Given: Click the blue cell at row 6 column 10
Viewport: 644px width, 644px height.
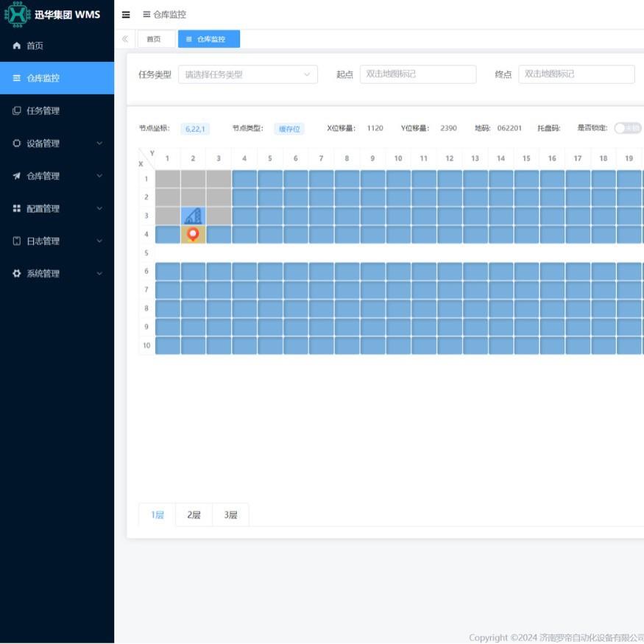Looking at the screenshot, I should [x=398, y=272].
